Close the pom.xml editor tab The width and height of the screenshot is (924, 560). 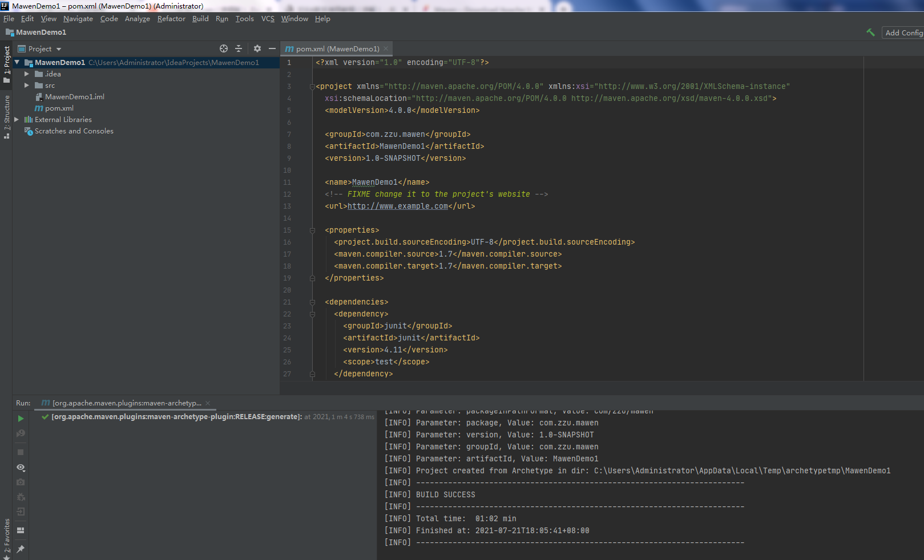click(386, 48)
